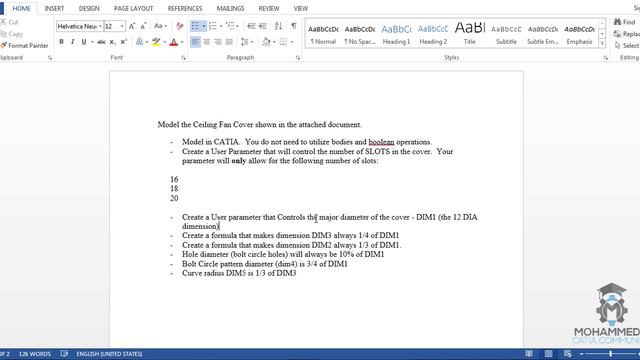Open the PAGE LAYOUT tab
Screen dimensions: 640x360
click(133, 8)
